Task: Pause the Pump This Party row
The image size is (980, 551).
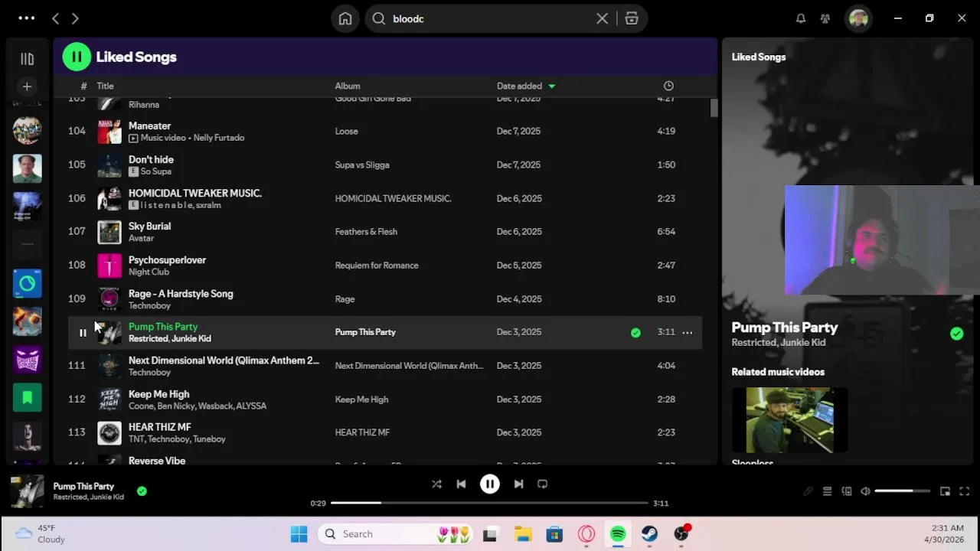Action: (83, 333)
